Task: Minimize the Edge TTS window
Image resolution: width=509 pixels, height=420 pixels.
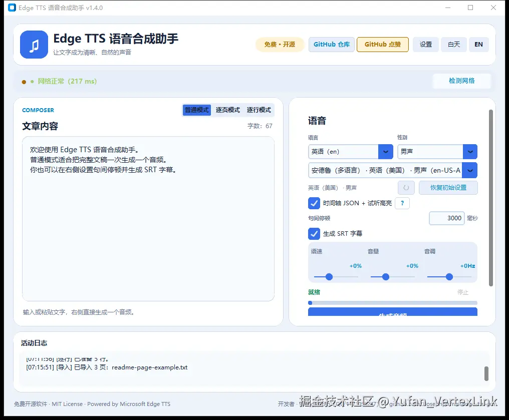Action: coord(448,8)
